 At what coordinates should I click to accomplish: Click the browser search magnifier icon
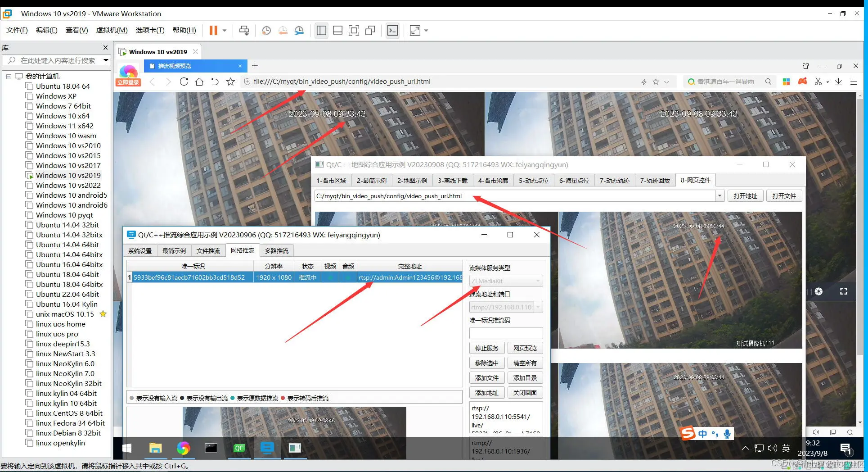768,82
